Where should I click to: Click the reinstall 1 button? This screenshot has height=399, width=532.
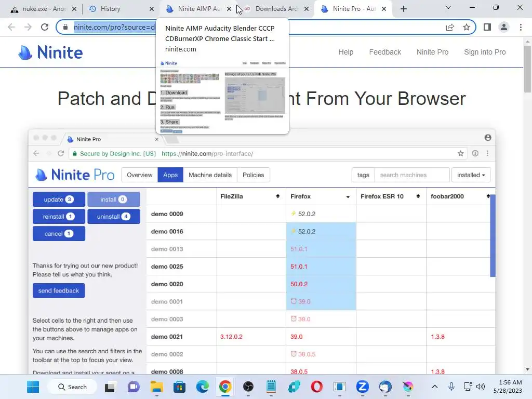point(59,217)
